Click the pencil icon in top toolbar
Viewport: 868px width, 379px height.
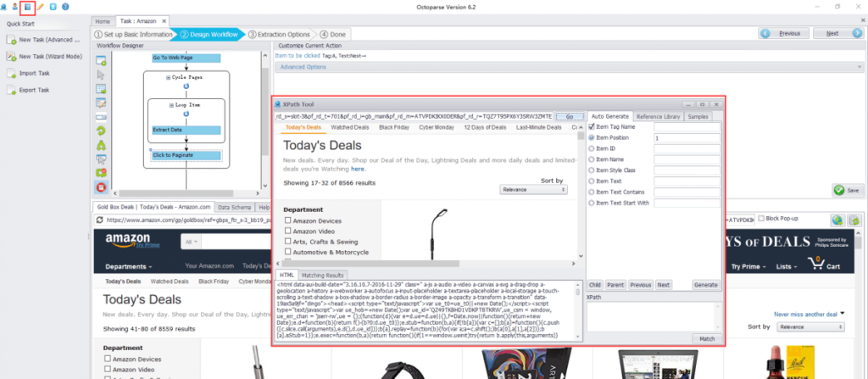(x=40, y=7)
